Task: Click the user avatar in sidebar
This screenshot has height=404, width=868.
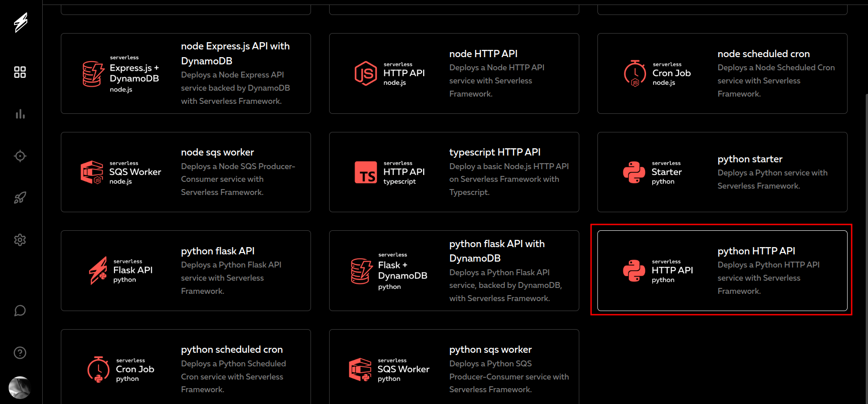Action: 20,388
